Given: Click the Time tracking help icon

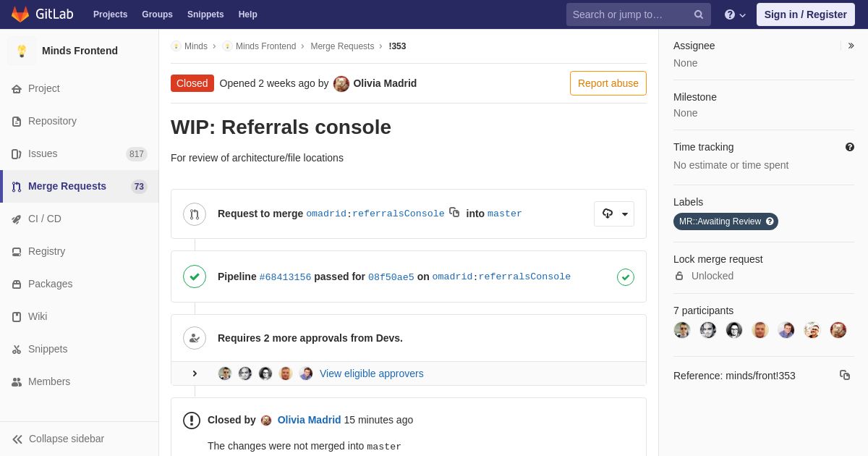Looking at the screenshot, I should [850, 147].
